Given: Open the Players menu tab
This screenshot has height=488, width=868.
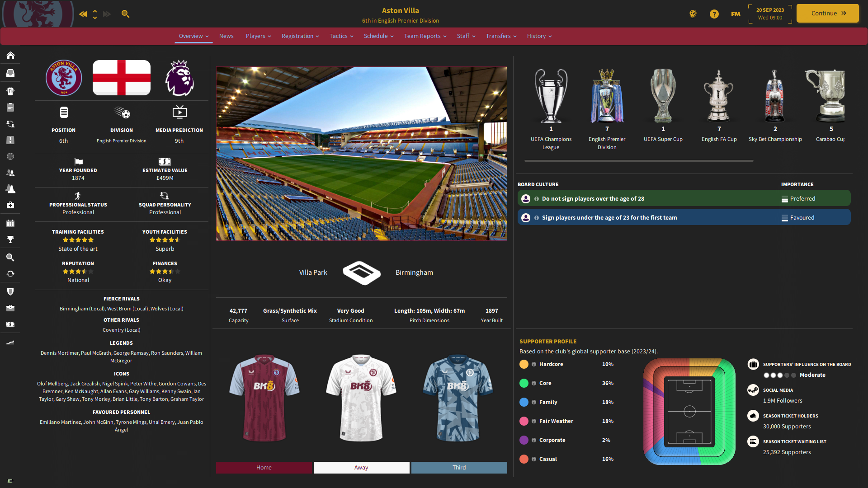Looking at the screenshot, I should click(x=258, y=36).
